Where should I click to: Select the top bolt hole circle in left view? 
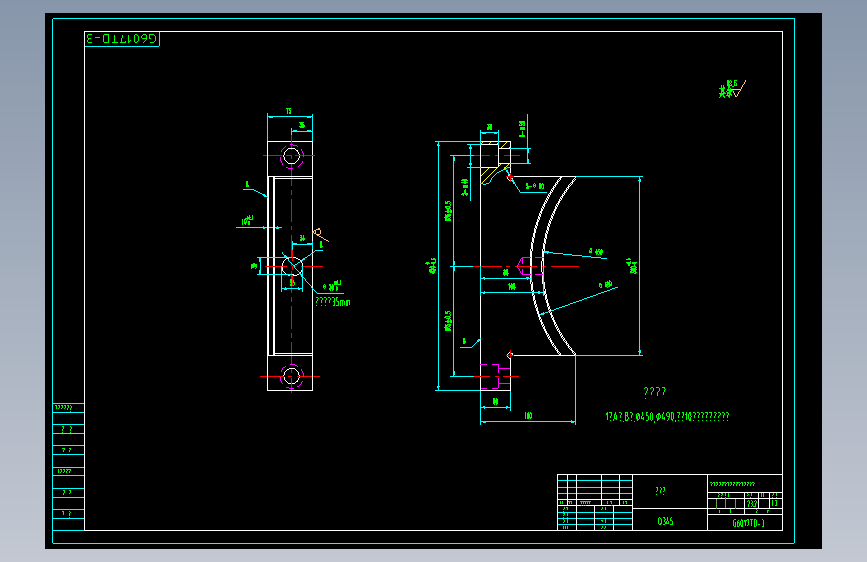click(291, 156)
